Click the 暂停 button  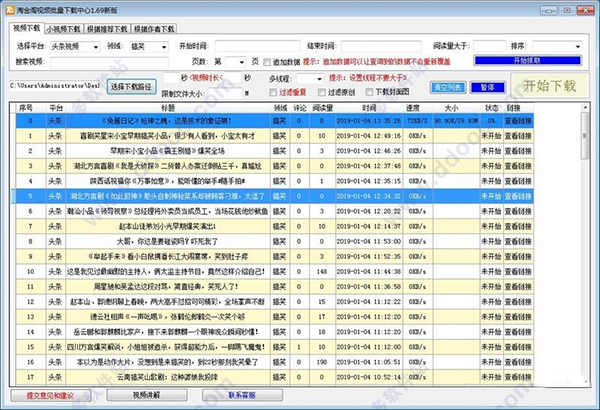(x=488, y=88)
